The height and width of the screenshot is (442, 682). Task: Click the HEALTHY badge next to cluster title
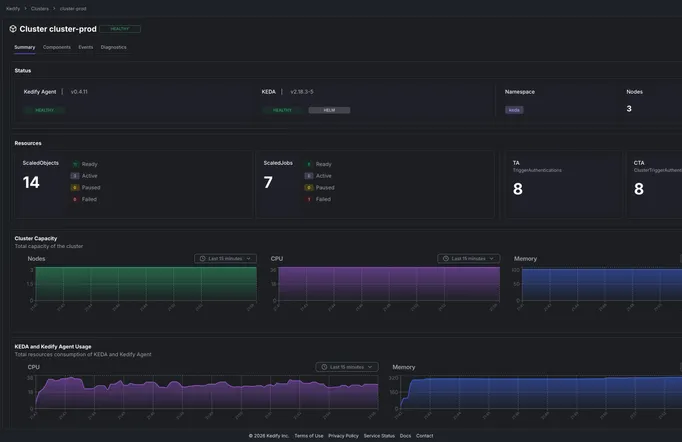(x=120, y=29)
